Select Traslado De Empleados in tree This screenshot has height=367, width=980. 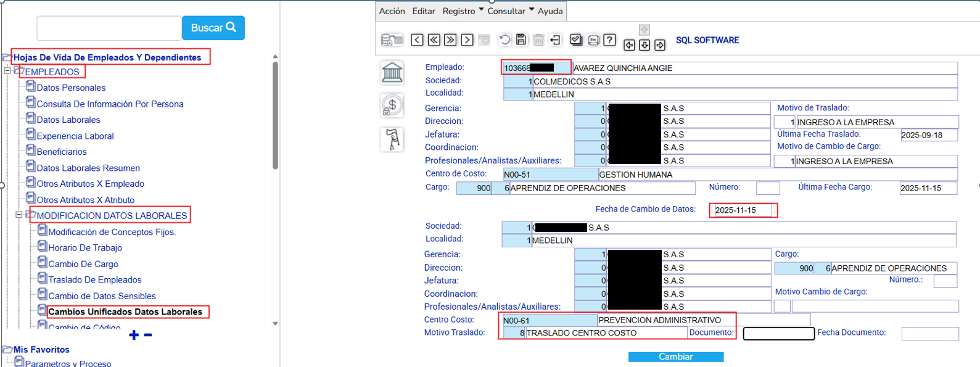pyautogui.click(x=95, y=280)
